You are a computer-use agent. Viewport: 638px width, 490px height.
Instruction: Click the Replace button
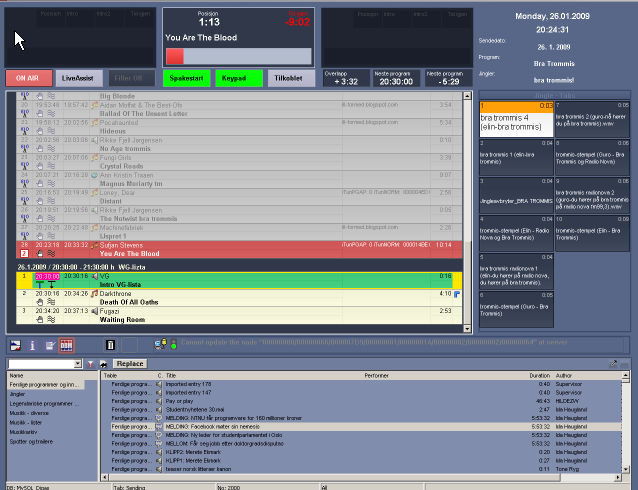[x=130, y=363]
